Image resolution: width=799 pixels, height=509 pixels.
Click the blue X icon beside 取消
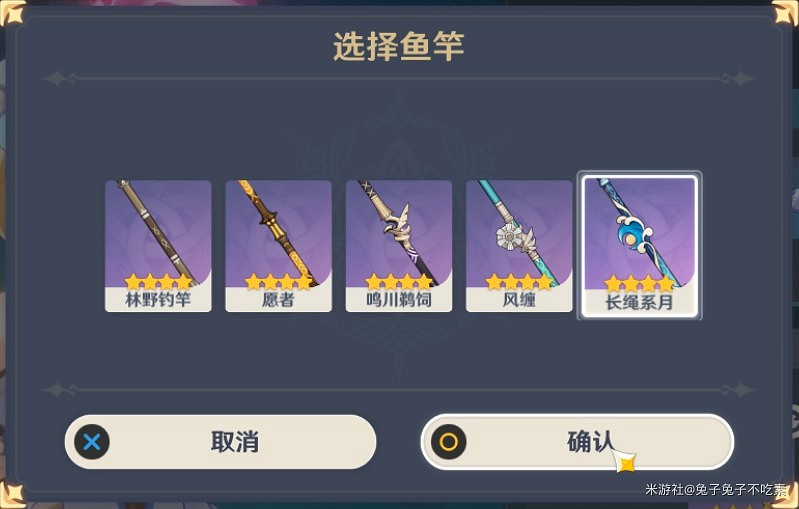coord(92,442)
